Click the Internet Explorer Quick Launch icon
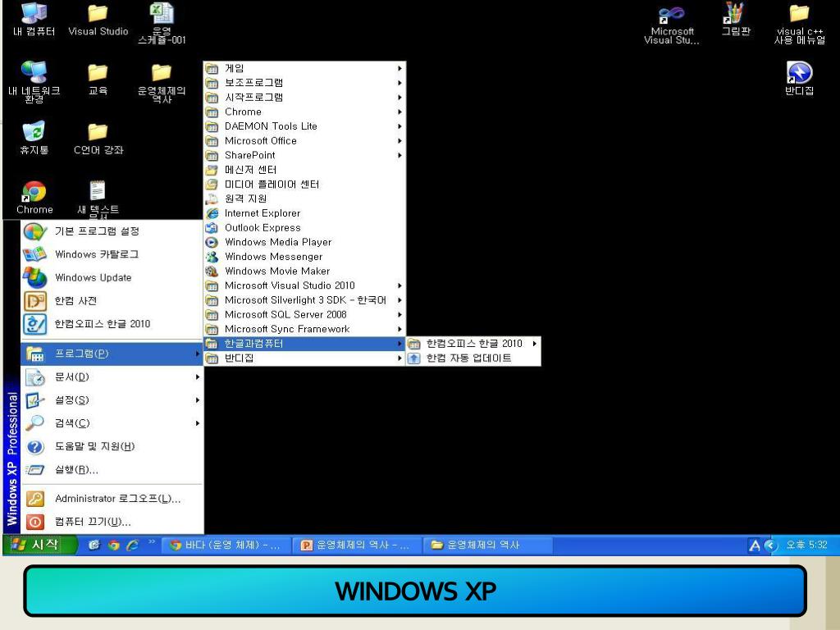The height and width of the screenshot is (630, 840). [x=132, y=546]
